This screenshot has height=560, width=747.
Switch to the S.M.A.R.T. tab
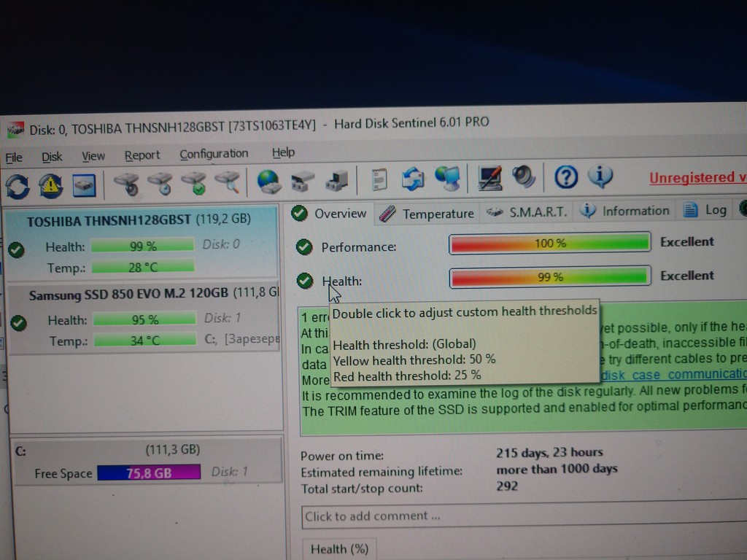coord(527,212)
